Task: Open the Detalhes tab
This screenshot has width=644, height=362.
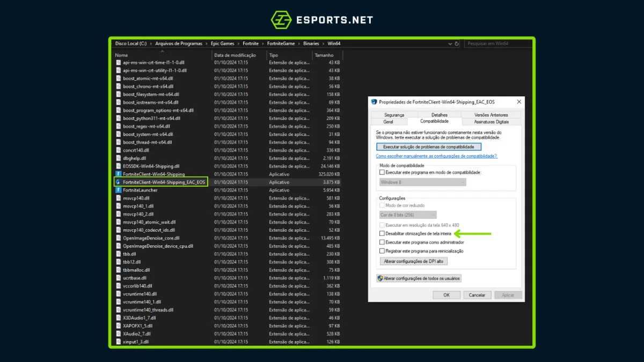Action: click(439, 115)
